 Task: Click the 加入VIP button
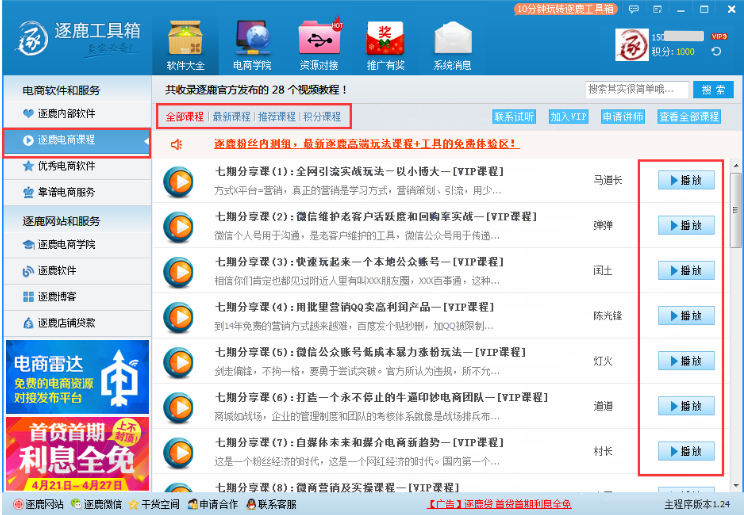click(x=568, y=117)
